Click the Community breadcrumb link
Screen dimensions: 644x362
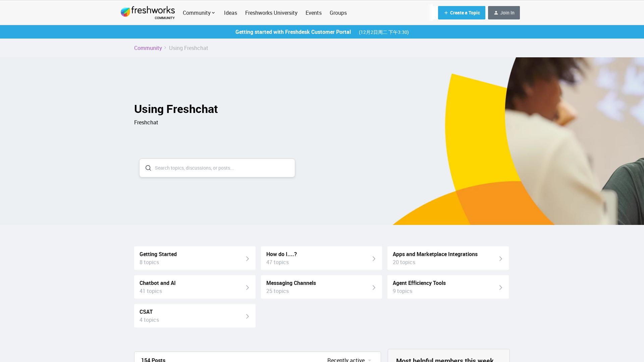point(148,48)
